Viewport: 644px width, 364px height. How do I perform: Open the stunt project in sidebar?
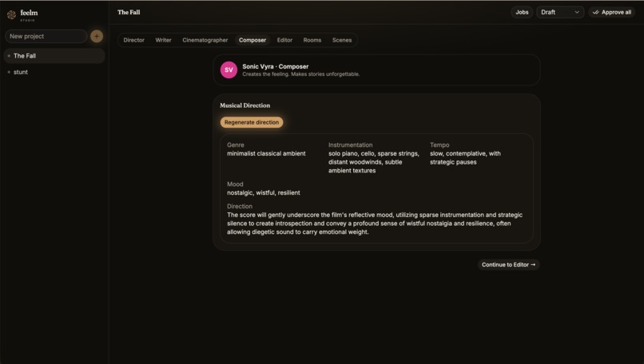(x=54, y=72)
